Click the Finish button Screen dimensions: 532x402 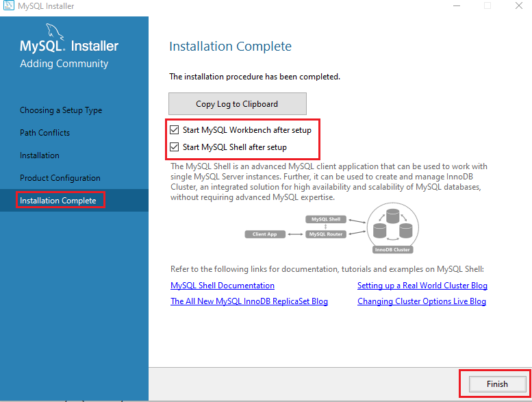pyautogui.click(x=497, y=384)
